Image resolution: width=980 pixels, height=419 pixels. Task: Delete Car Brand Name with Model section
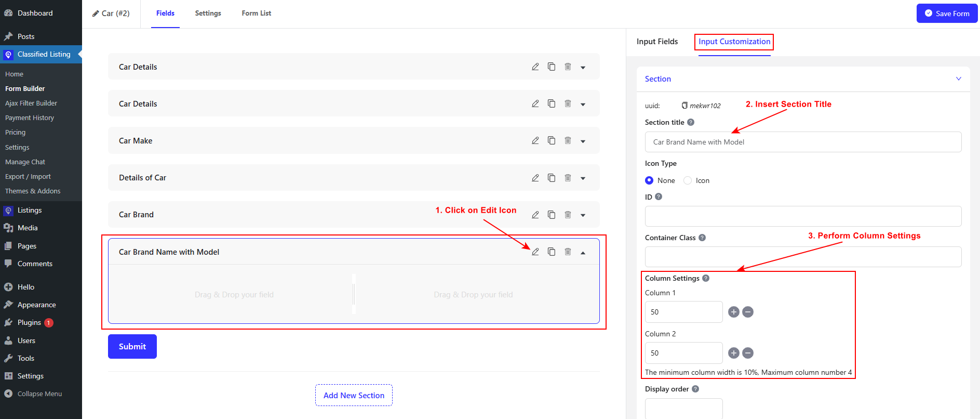tap(568, 252)
